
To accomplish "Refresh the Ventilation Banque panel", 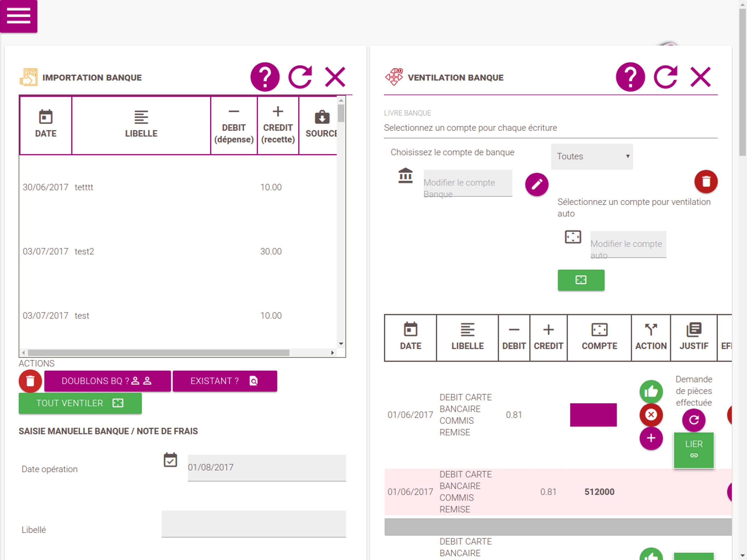I will (x=666, y=77).
